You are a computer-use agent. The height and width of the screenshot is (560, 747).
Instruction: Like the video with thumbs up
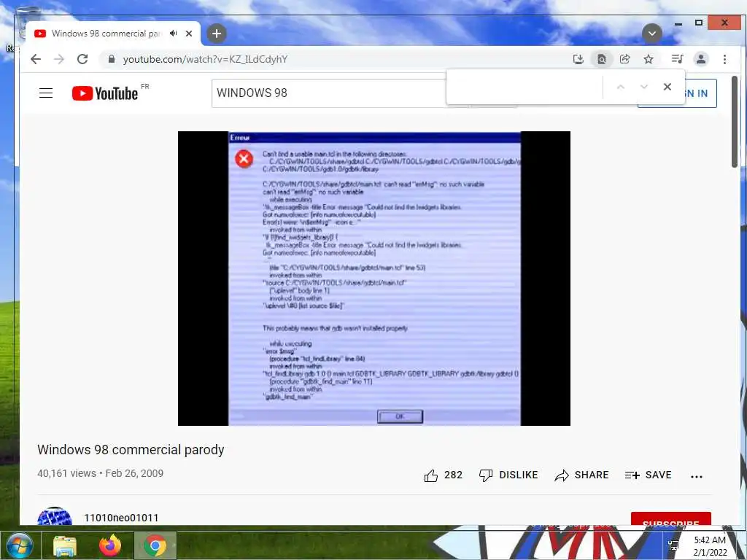[x=443, y=475]
